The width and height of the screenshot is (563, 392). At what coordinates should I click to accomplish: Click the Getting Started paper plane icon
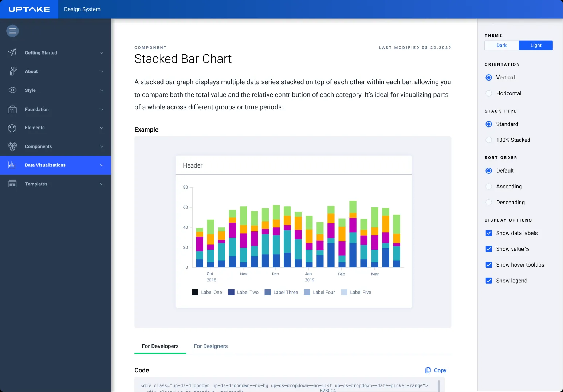point(12,52)
